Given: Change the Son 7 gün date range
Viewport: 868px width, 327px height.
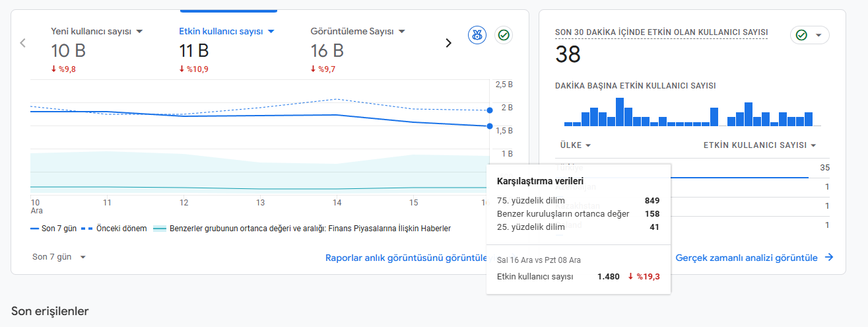Looking at the screenshot, I should (59, 257).
